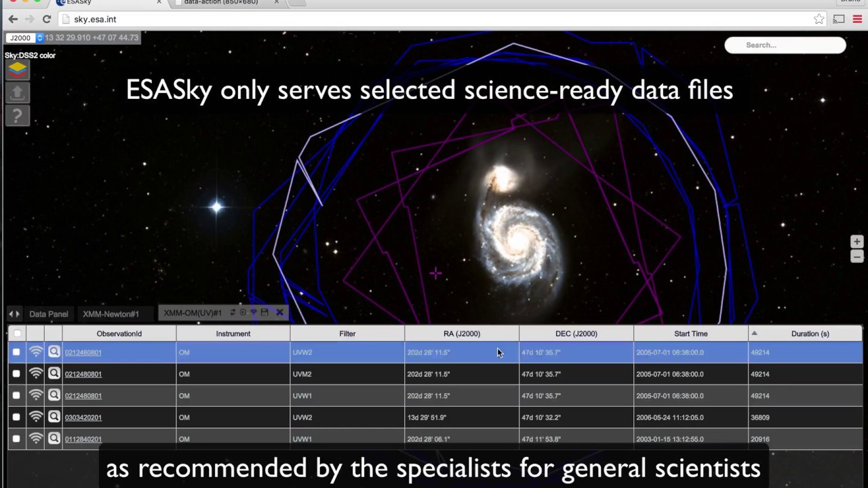Click footprint icon for 0212480801 UVM2 row

tap(36, 373)
